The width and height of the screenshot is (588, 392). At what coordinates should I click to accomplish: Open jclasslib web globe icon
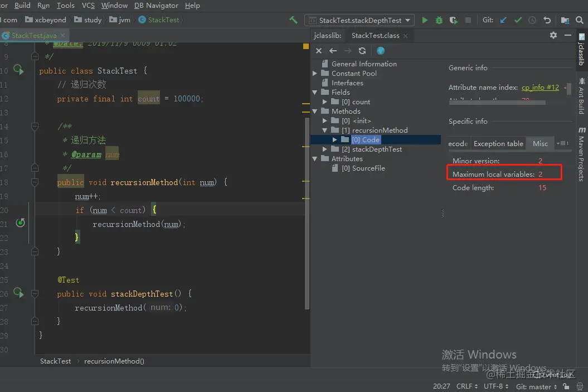pyautogui.click(x=381, y=51)
